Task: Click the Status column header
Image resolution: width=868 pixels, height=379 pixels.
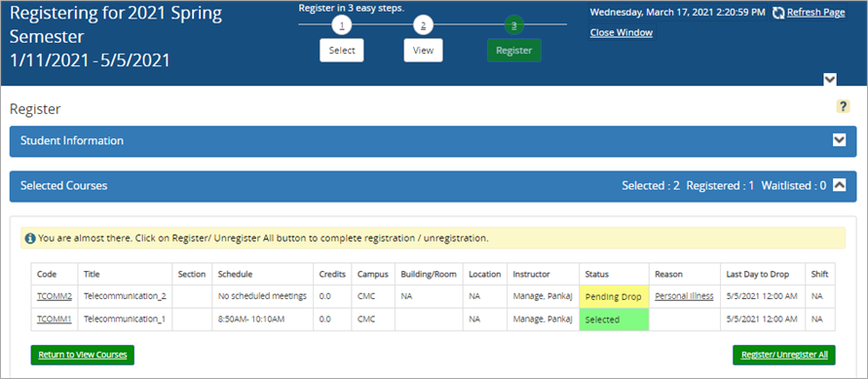Action: (x=614, y=274)
